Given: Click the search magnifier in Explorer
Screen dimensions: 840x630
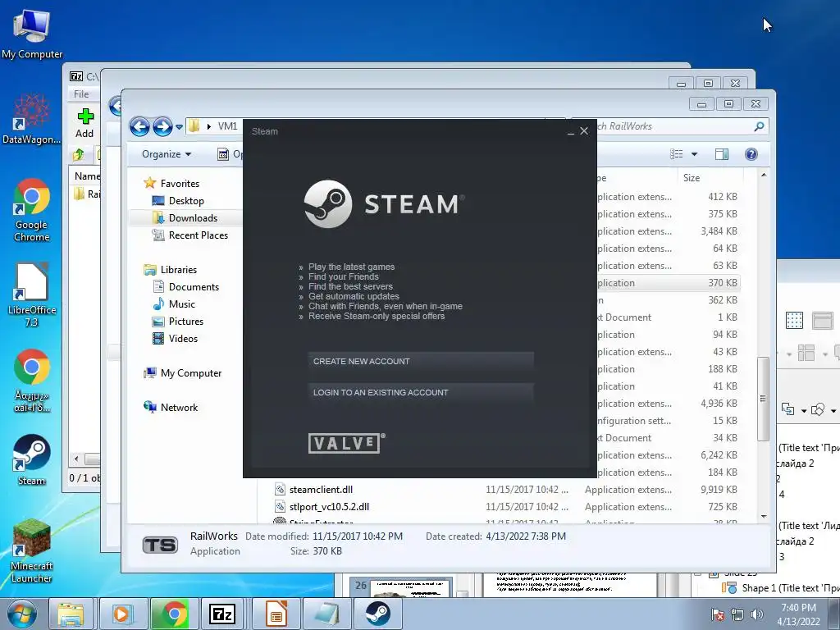Looking at the screenshot, I should point(759,126).
